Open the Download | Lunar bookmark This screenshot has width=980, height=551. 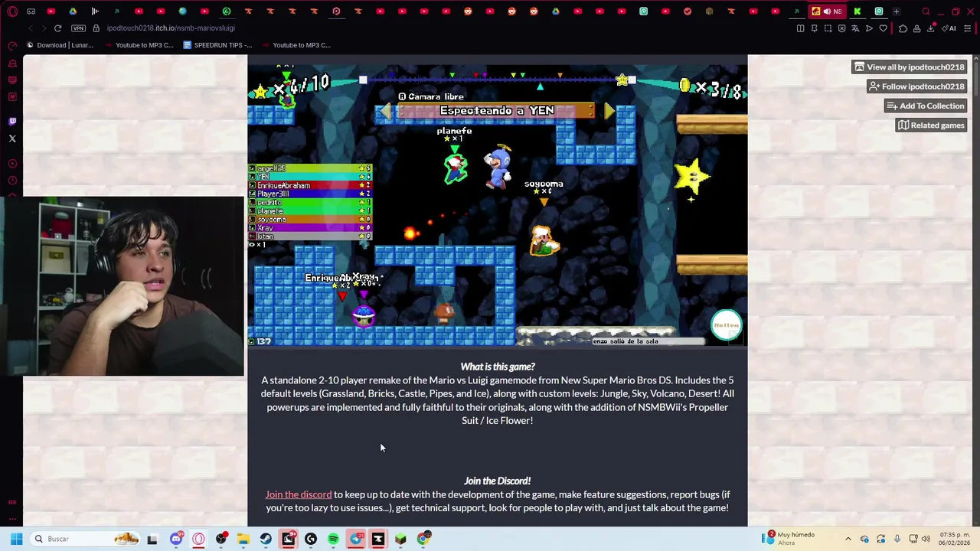pos(60,45)
